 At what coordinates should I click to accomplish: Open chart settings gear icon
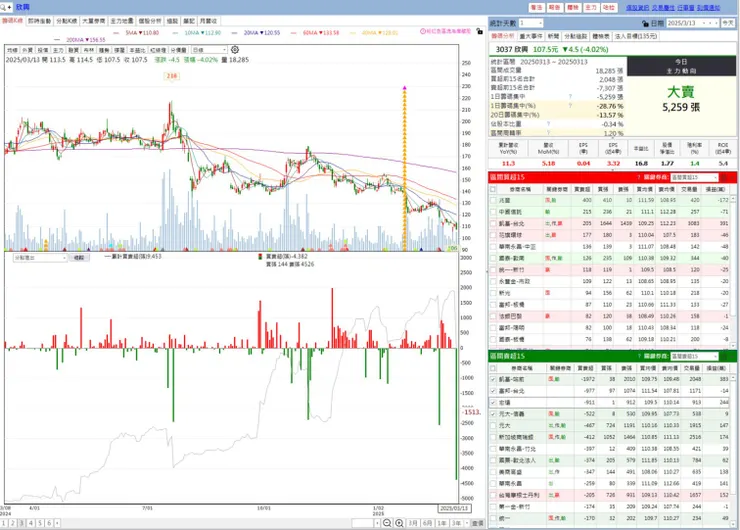pos(235,50)
